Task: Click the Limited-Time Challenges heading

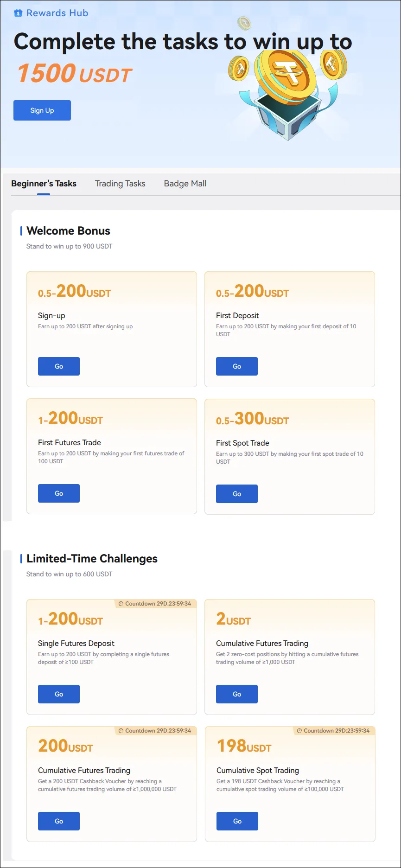Action: [92, 559]
